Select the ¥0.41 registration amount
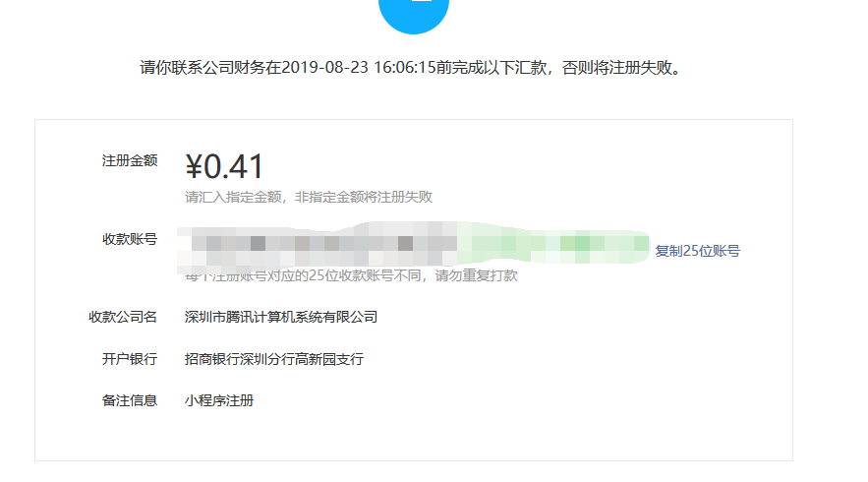 [x=224, y=167]
